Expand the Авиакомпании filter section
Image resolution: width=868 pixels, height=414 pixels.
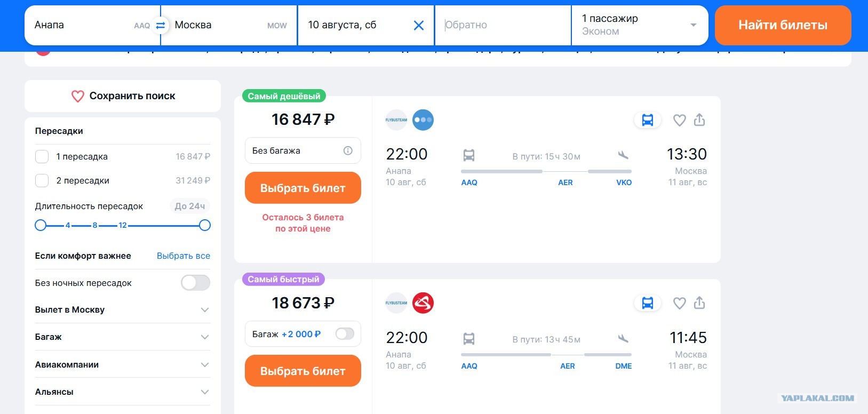click(204, 365)
